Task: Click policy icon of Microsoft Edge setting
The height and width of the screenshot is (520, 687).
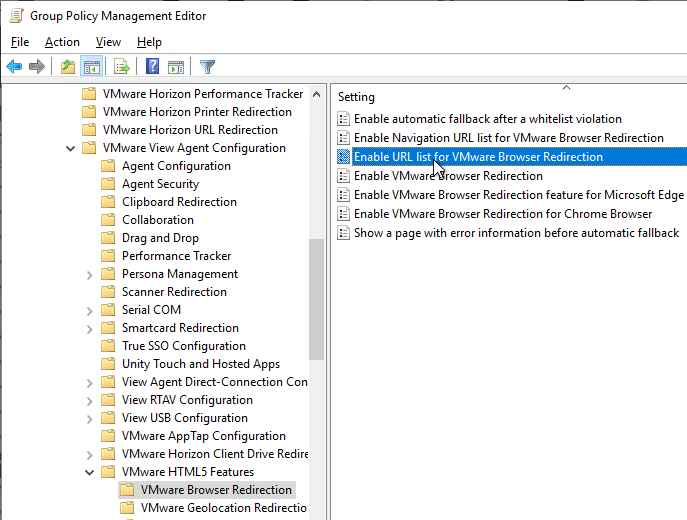Action: click(344, 195)
